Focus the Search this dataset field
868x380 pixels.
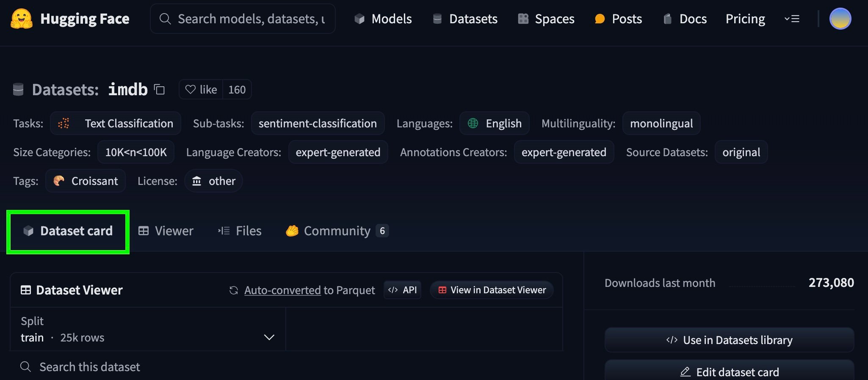click(x=286, y=366)
